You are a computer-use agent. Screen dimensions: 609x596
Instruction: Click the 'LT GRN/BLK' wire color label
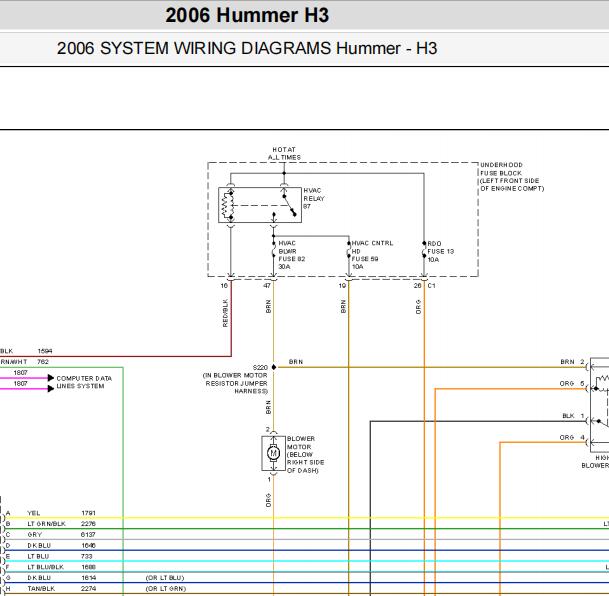(46, 524)
